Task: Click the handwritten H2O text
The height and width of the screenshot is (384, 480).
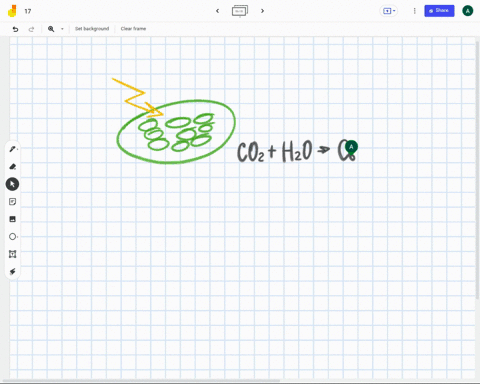Action: [x=297, y=151]
